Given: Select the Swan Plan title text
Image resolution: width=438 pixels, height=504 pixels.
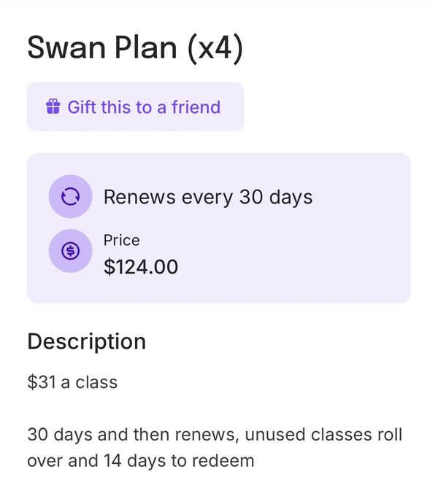Looking at the screenshot, I should [102, 48].
